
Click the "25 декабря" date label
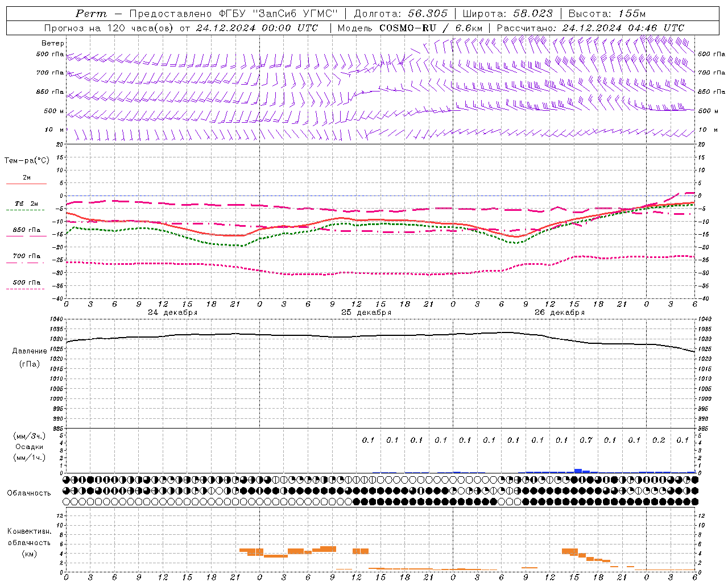tap(366, 313)
